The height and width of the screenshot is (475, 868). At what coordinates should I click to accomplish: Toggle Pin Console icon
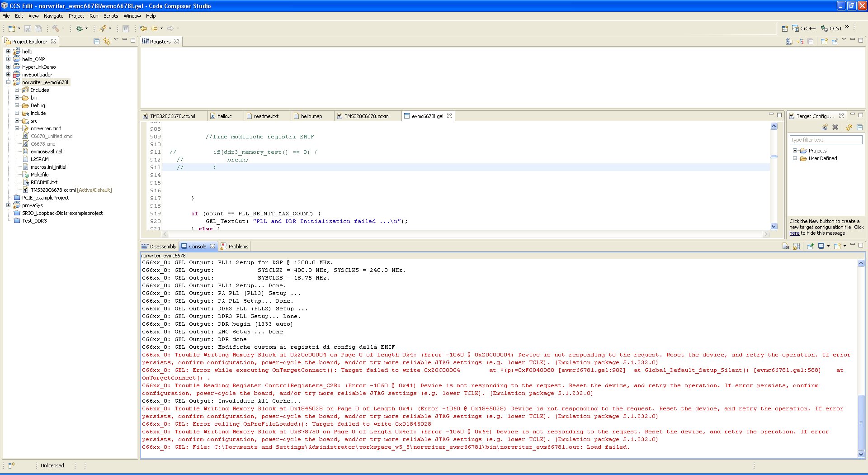click(x=810, y=246)
